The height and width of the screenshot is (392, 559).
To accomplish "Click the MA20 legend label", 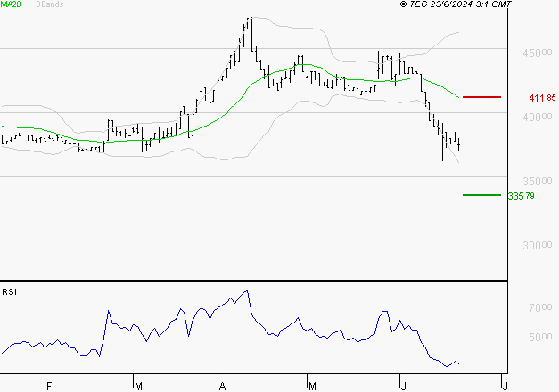I will click(11, 4).
